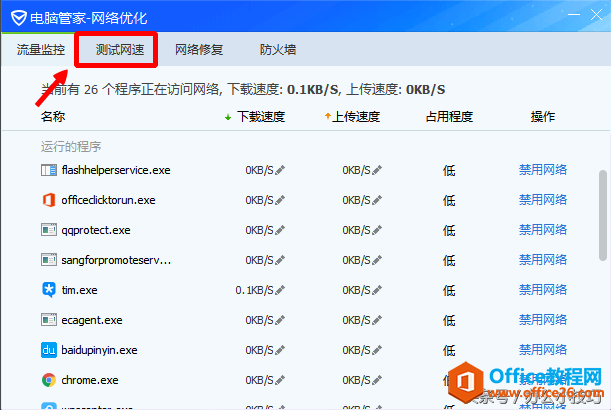The height and width of the screenshot is (410, 611).
Task: Edit download limit for baidupinyin.exe
Action: click(x=280, y=350)
